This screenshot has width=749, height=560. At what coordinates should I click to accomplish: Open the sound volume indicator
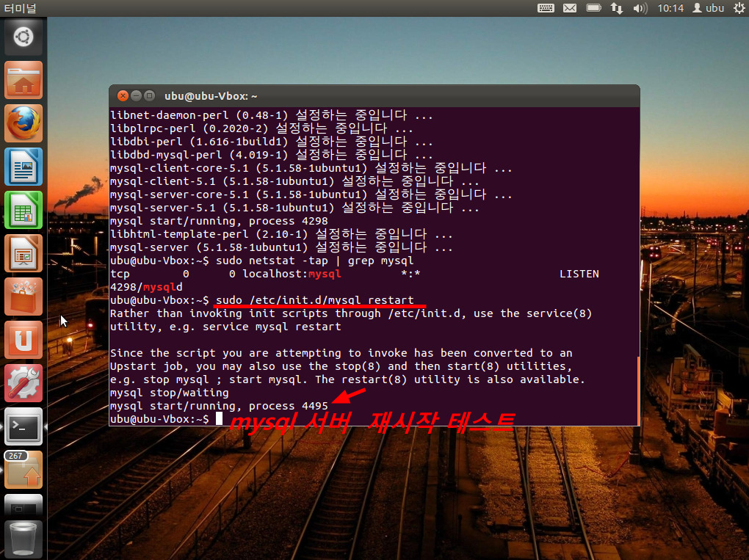coord(640,8)
